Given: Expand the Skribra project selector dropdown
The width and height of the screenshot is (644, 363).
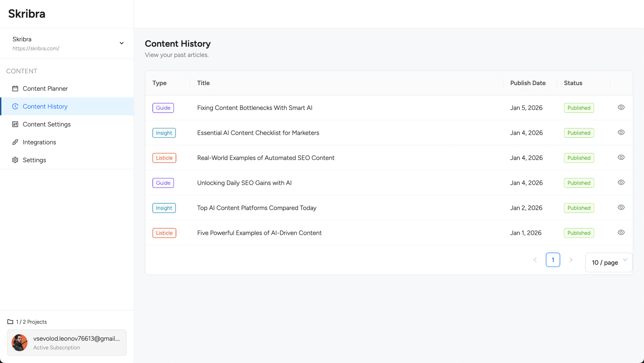Looking at the screenshot, I should tap(121, 43).
